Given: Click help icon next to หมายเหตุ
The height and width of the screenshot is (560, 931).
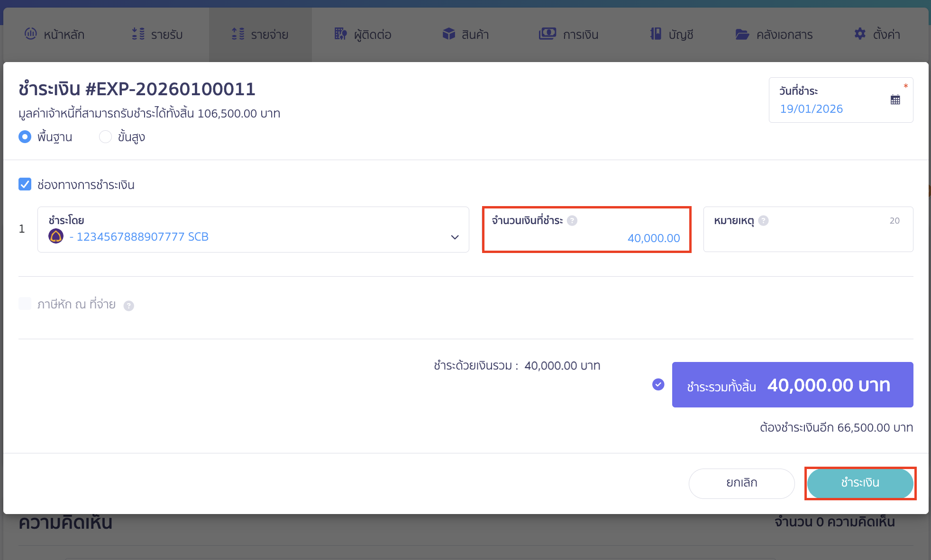Looking at the screenshot, I should pos(763,221).
